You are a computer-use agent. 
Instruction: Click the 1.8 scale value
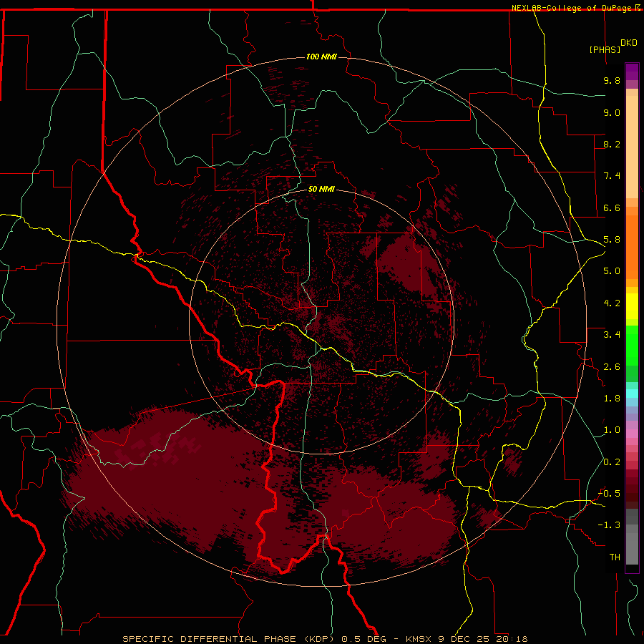[x=612, y=399]
